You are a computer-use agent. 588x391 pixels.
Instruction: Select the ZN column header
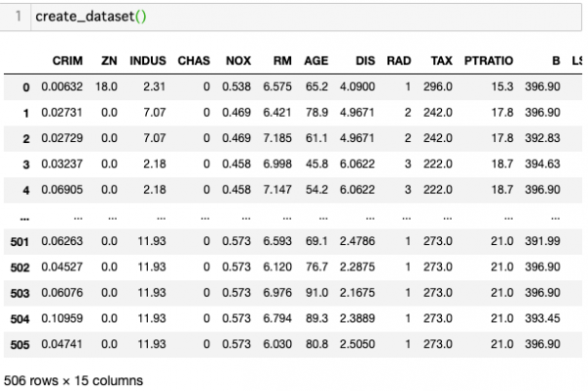[109, 61]
